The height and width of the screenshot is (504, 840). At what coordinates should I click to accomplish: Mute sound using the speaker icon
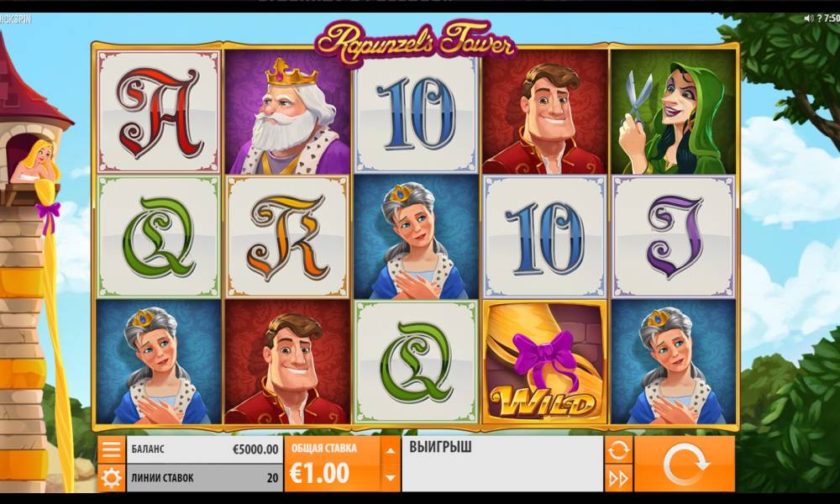tap(808, 18)
